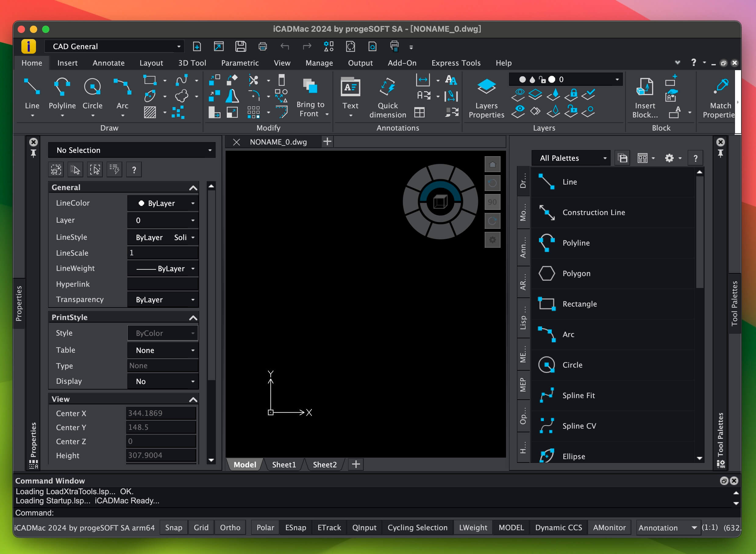
Task: Choose Polygon in Tool Palettes
Action: coord(613,273)
